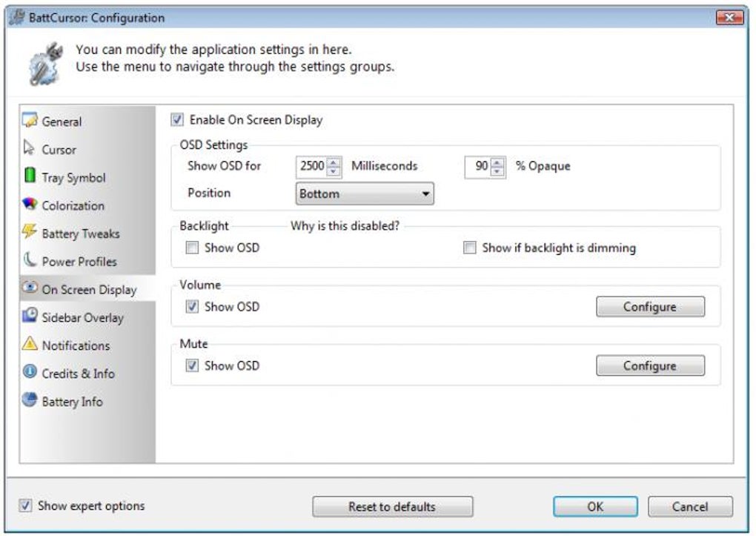Click the Credits & Info blue icon
Screen dimensions: 756x536
pyautogui.click(x=30, y=371)
